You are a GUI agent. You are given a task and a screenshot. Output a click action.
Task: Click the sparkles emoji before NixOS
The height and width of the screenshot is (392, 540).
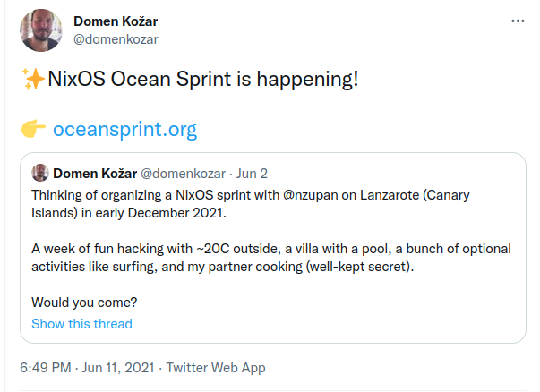click(33, 79)
